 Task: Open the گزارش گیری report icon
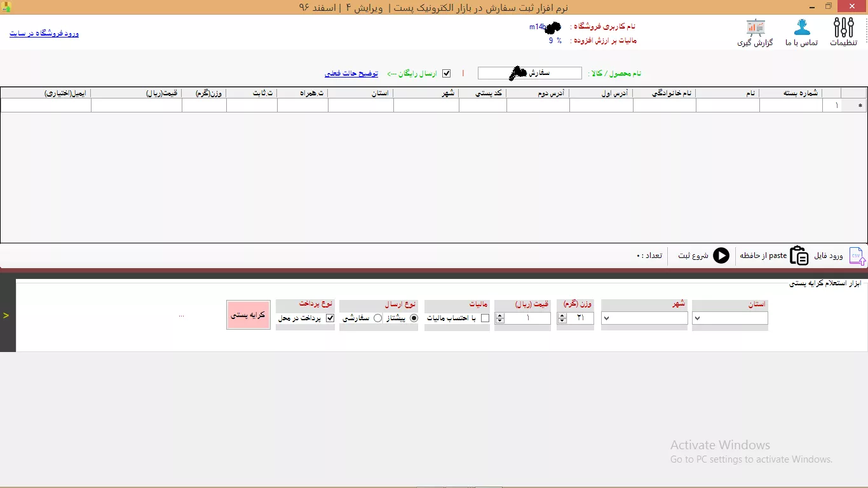coord(755,29)
